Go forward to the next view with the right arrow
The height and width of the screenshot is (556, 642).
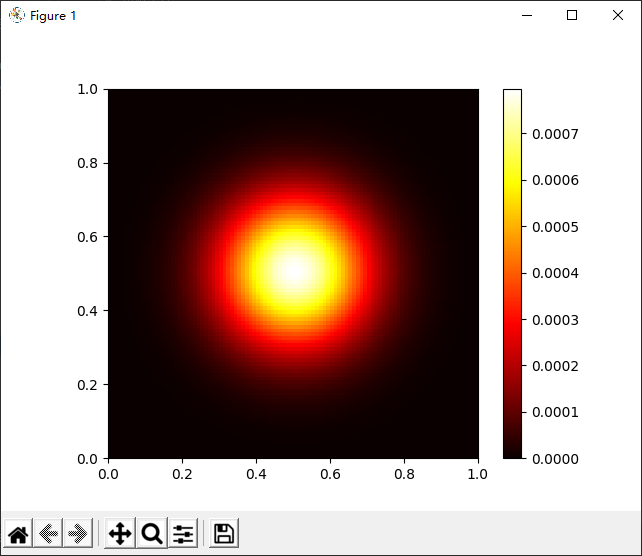[x=78, y=533]
